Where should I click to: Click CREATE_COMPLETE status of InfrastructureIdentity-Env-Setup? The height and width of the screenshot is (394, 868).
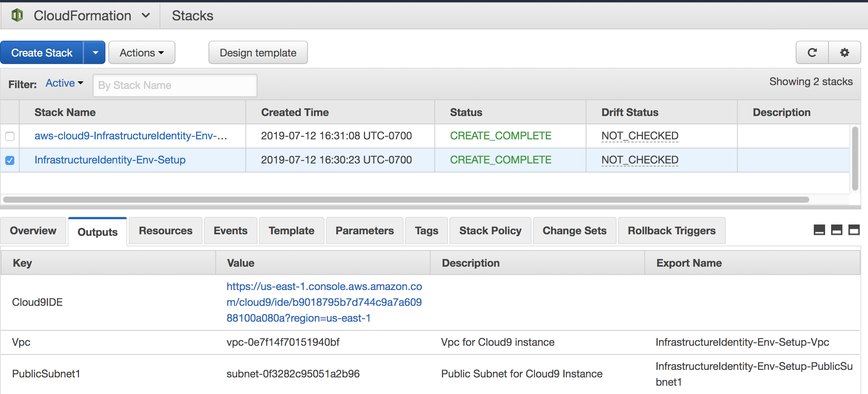tap(501, 160)
